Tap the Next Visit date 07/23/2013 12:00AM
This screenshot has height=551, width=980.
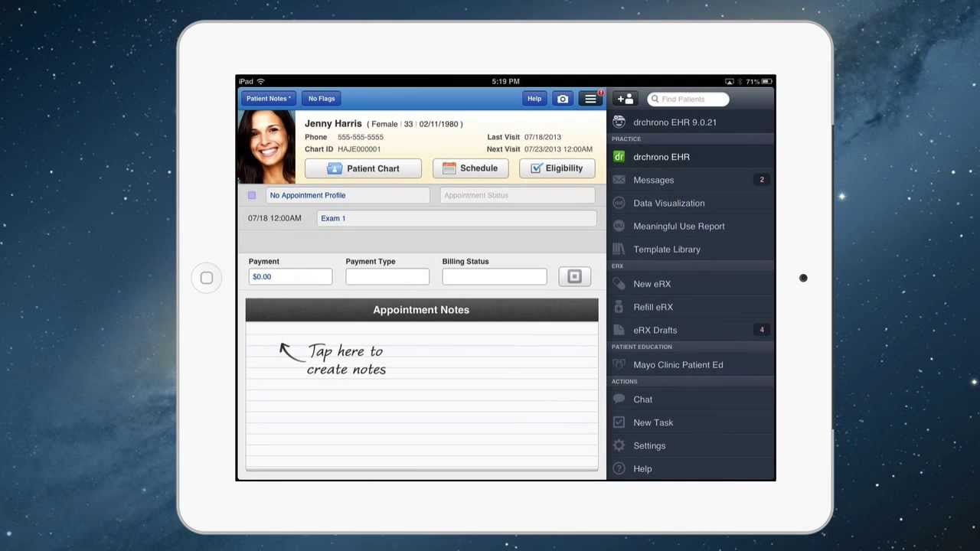tap(558, 149)
